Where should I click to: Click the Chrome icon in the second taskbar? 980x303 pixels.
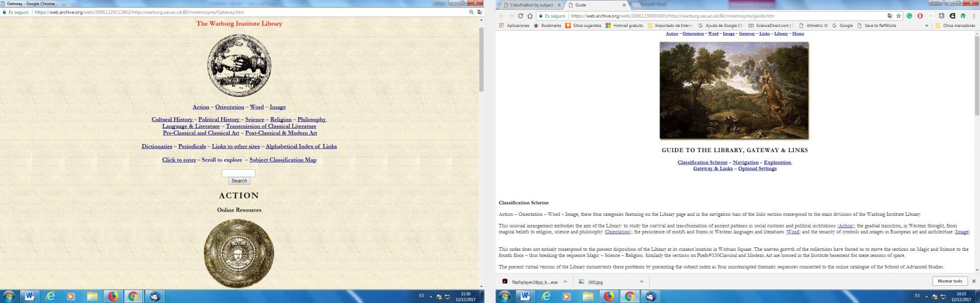(x=630, y=296)
